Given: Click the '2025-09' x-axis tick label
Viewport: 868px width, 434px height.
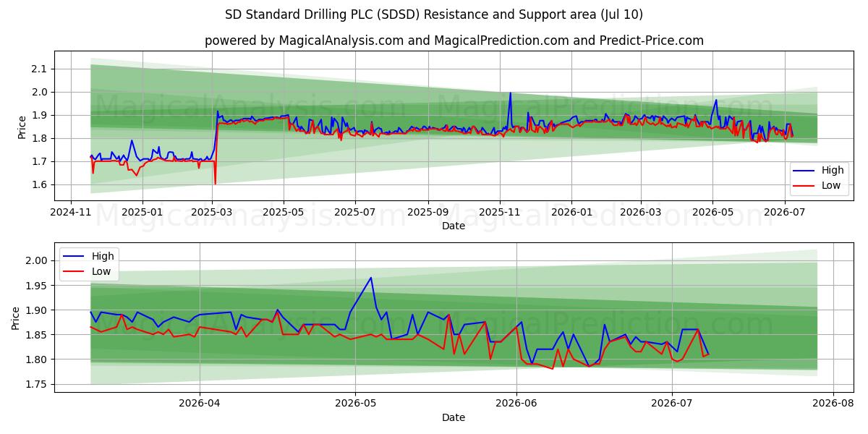Looking at the screenshot, I should coord(428,212).
